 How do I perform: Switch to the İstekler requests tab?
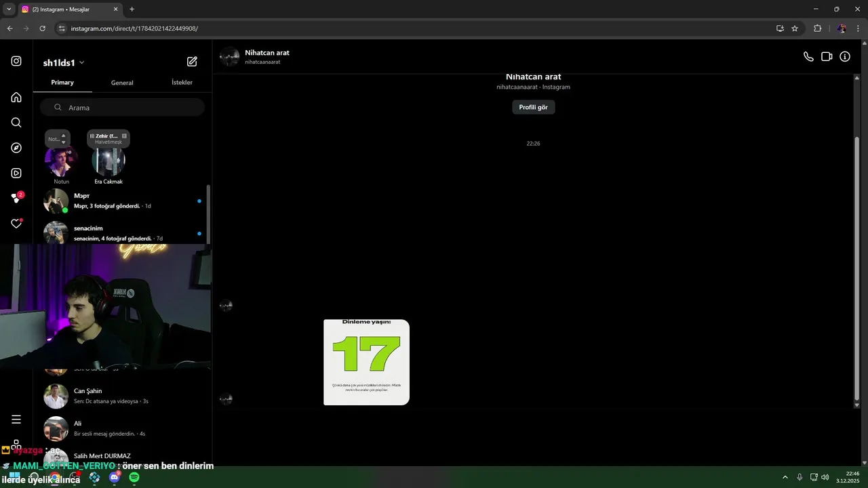coord(182,83)
